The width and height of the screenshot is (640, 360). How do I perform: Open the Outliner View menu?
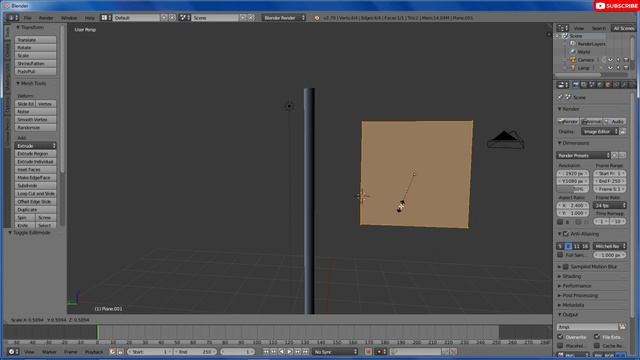(579, 28)
